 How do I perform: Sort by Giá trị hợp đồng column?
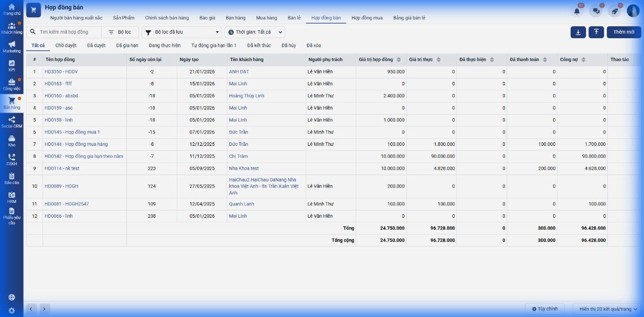point(398,60)
